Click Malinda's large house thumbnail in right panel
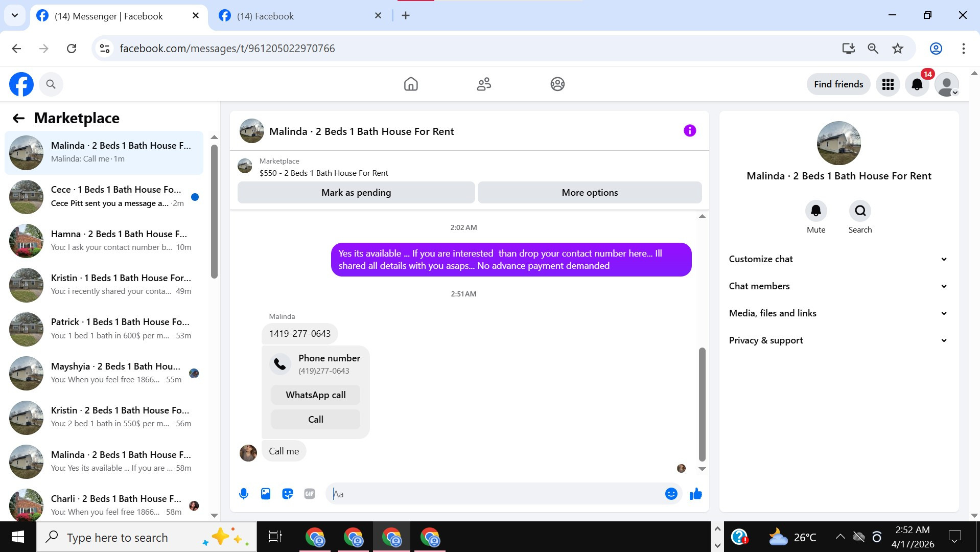 [x=838, y=143]
